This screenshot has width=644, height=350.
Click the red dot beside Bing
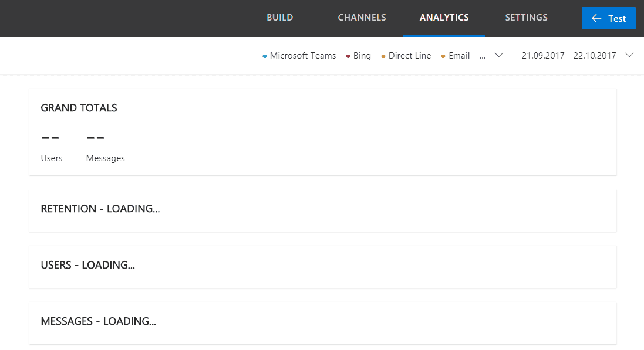[x=348, y=56]
